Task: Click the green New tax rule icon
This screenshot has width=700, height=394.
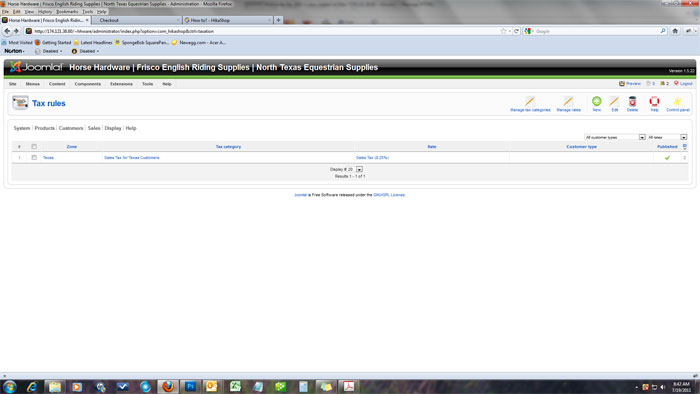Action: click(x=596, y=101)
